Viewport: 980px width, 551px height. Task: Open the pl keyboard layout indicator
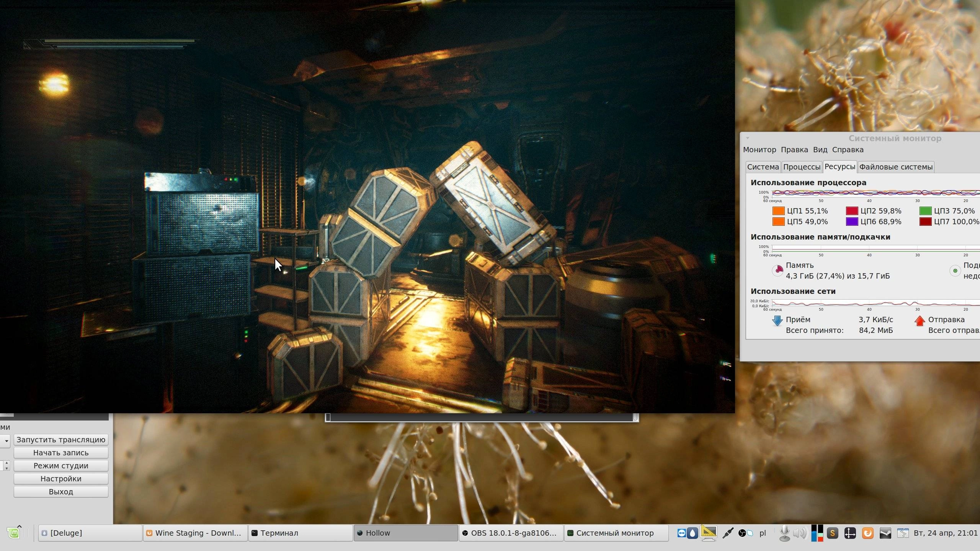[x=763, y=533]
